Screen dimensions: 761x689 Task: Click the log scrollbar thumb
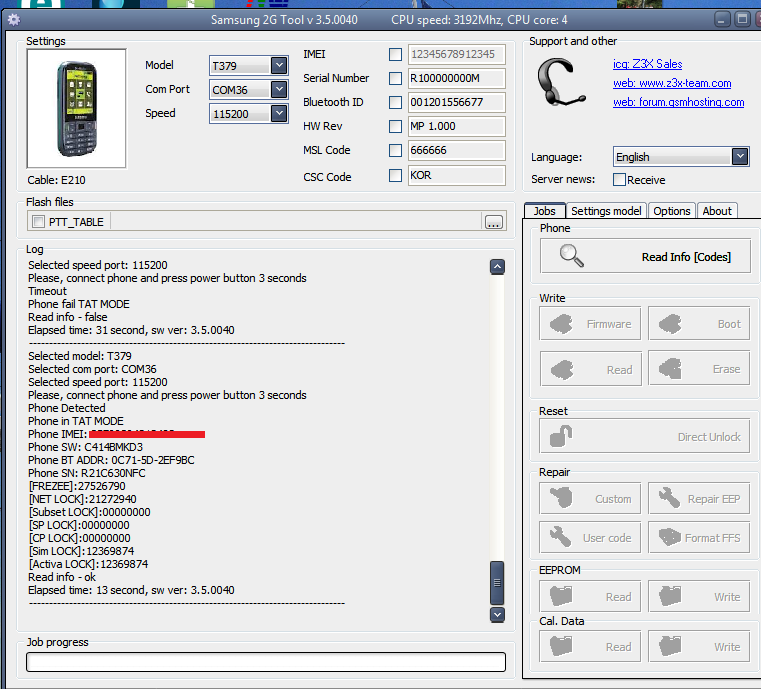pos(497,583)
